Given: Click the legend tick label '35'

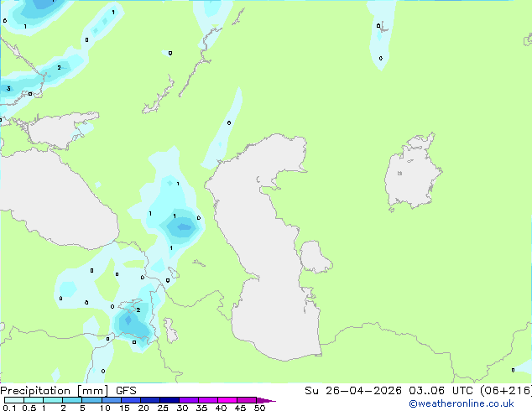Looking at the screenshot, I should click(x=201, y=408).
